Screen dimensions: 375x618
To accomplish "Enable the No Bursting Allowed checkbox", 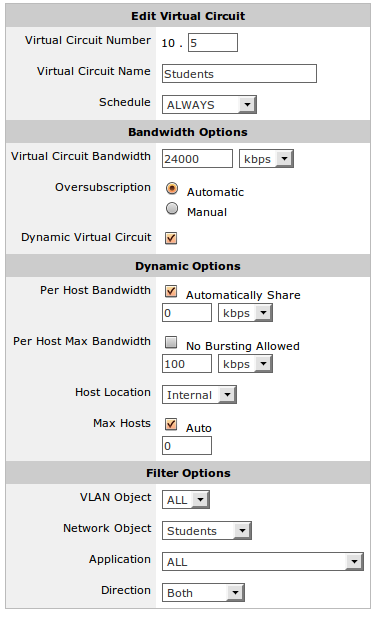I will click(x=171, y=343).
